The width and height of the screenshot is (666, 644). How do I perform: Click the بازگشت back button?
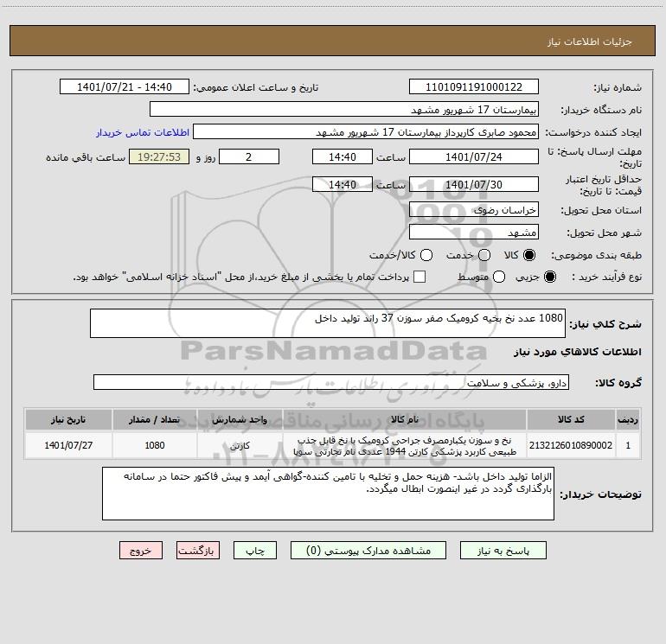[x=198, y=551]
